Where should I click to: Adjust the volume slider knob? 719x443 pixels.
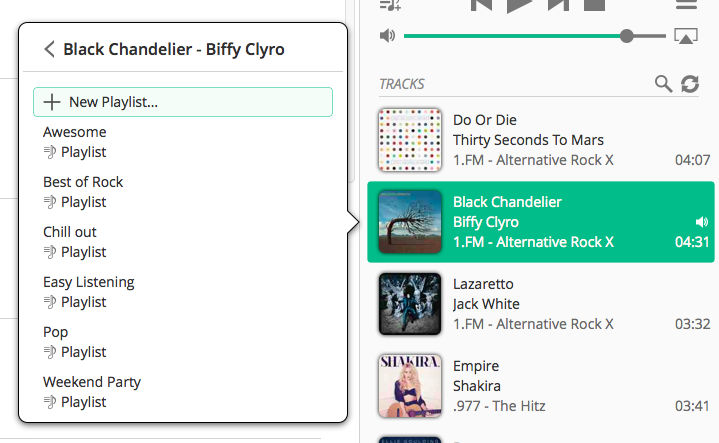626,36
